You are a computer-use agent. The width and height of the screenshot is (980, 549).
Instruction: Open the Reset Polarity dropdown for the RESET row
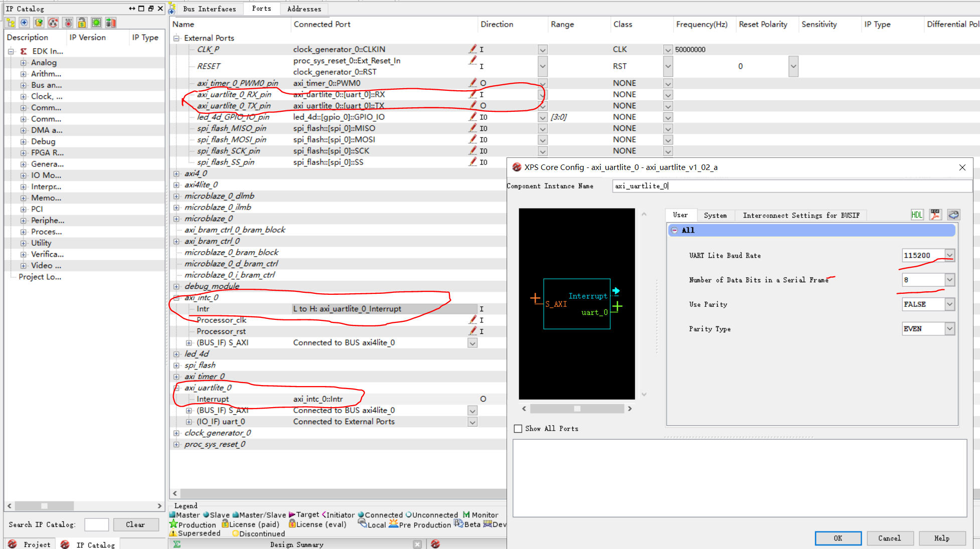point(793,66)
